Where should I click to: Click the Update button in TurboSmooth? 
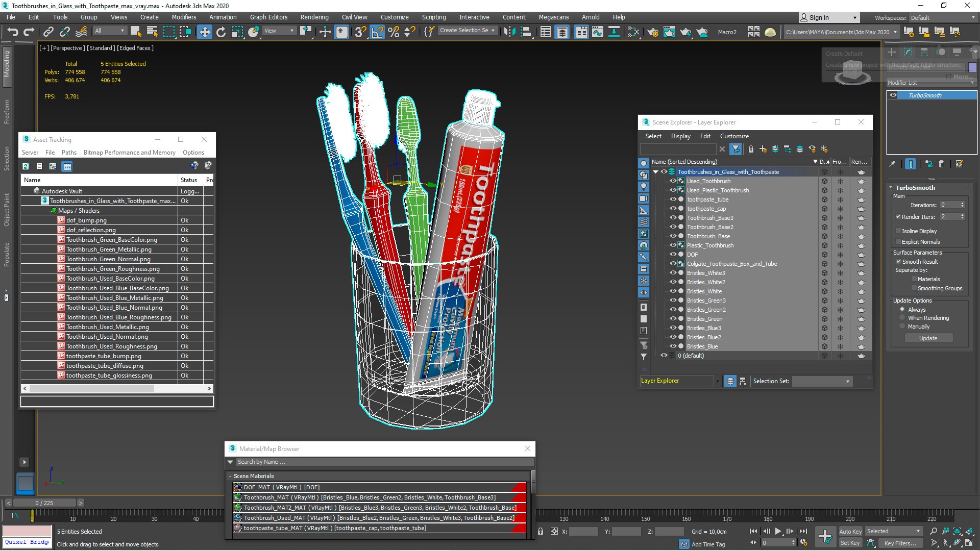pos(928,338)
